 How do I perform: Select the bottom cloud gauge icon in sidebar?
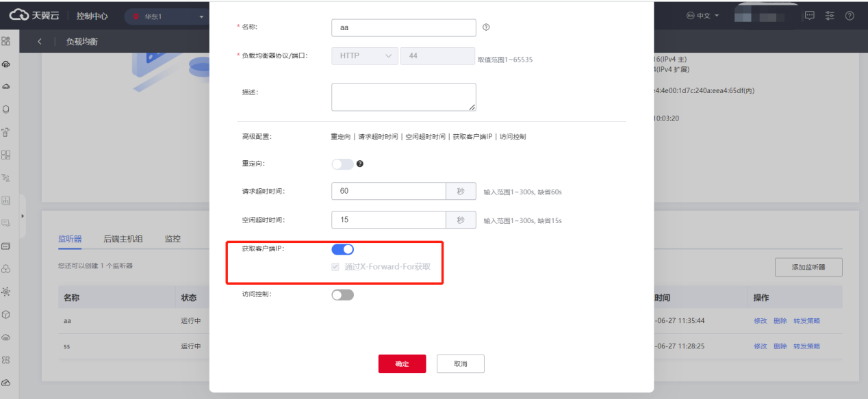(x=6, y=382)
